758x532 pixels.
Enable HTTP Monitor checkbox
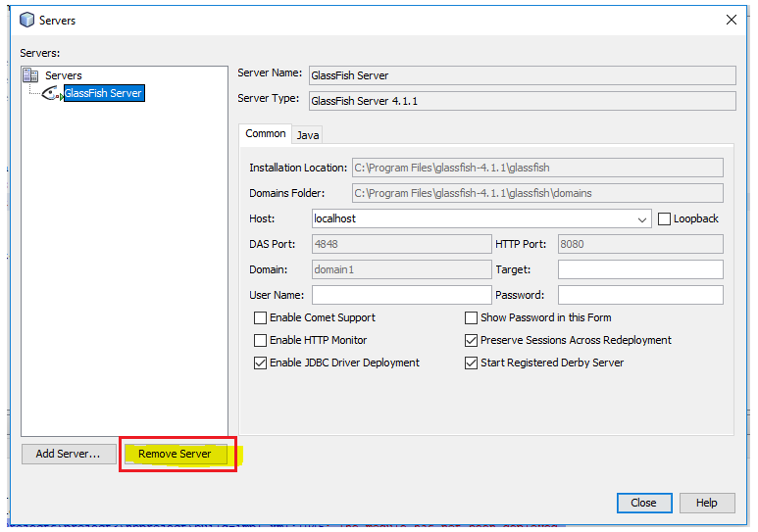click(260, 340)
